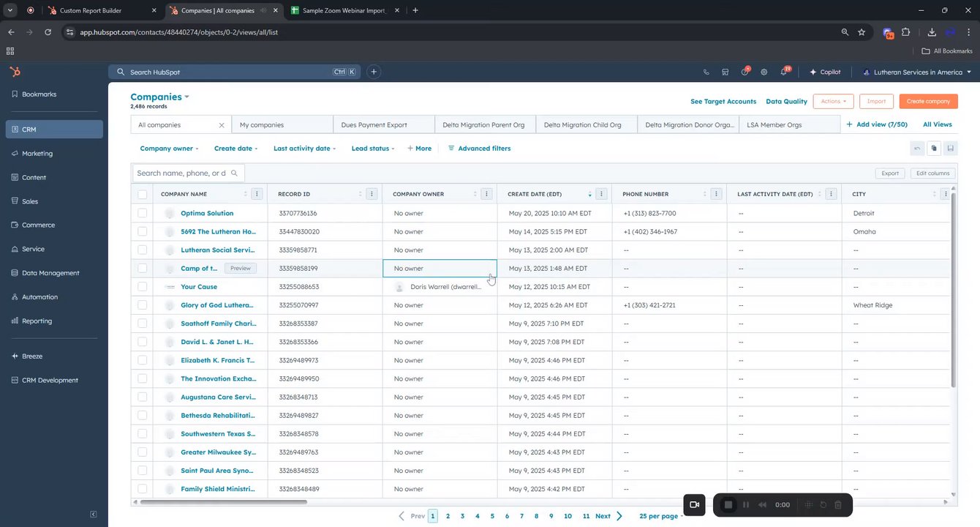Open the 25 per page dropdown
980x527 pixels.
(x=661, y=516)
